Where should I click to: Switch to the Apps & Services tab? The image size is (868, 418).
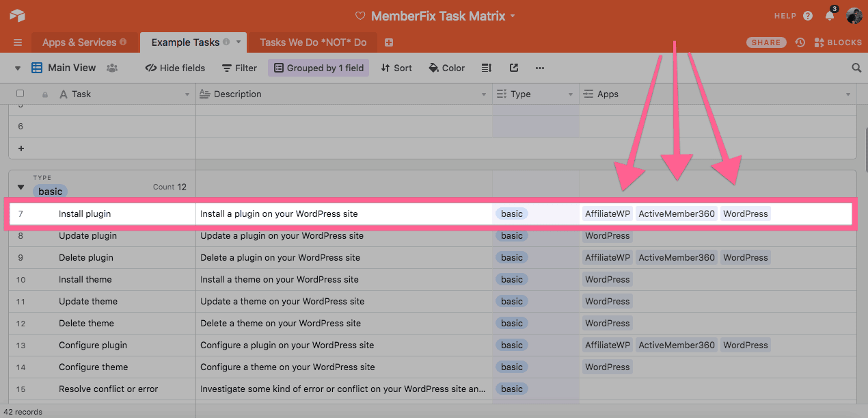pos(79,42)
